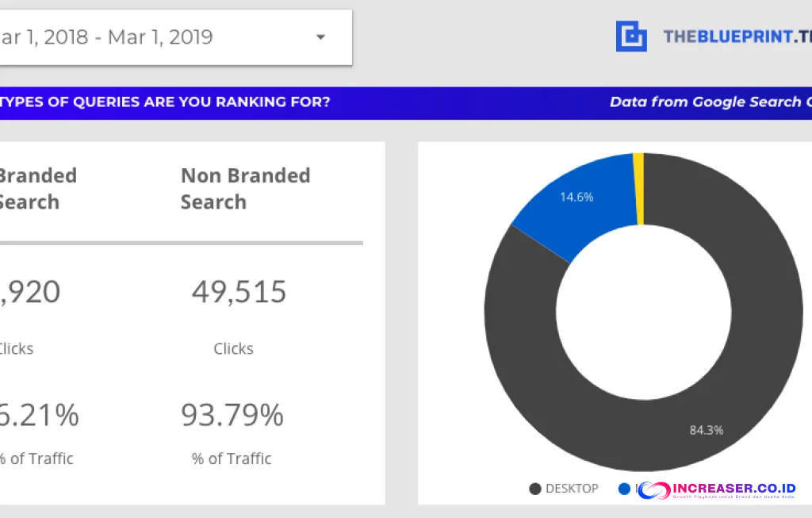Toggle the blue device series in the legend

[625, 489]
